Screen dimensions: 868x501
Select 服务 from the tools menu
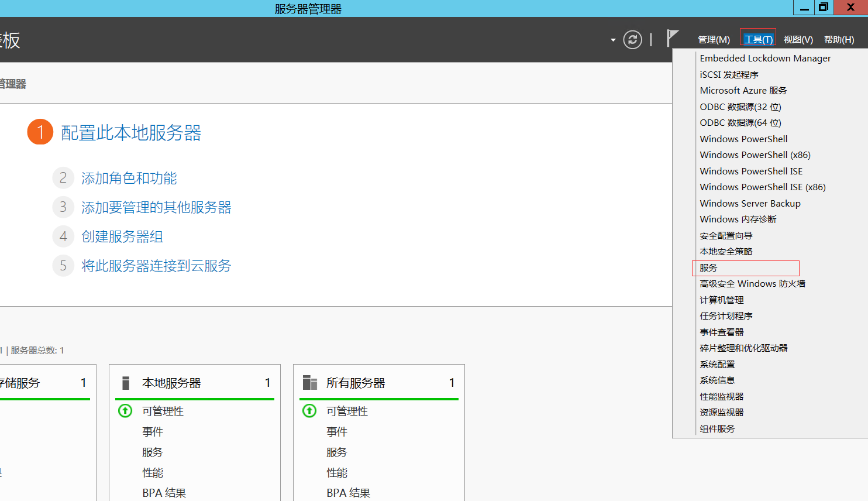708,268
